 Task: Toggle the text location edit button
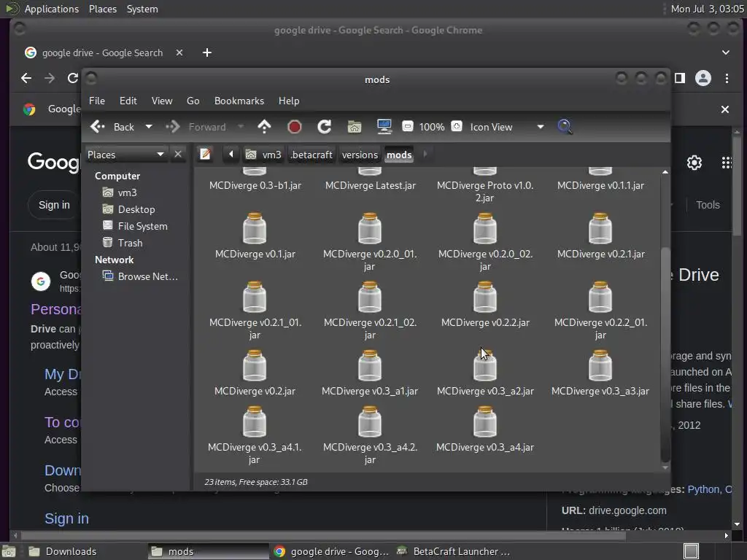pos(205,155)
